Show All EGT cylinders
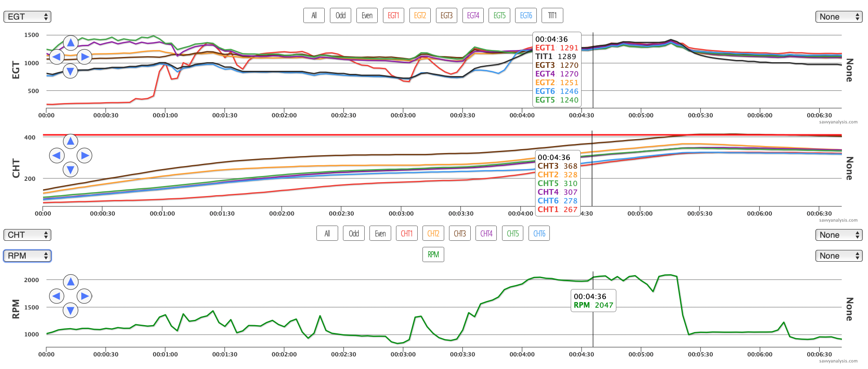 [314, 16]
